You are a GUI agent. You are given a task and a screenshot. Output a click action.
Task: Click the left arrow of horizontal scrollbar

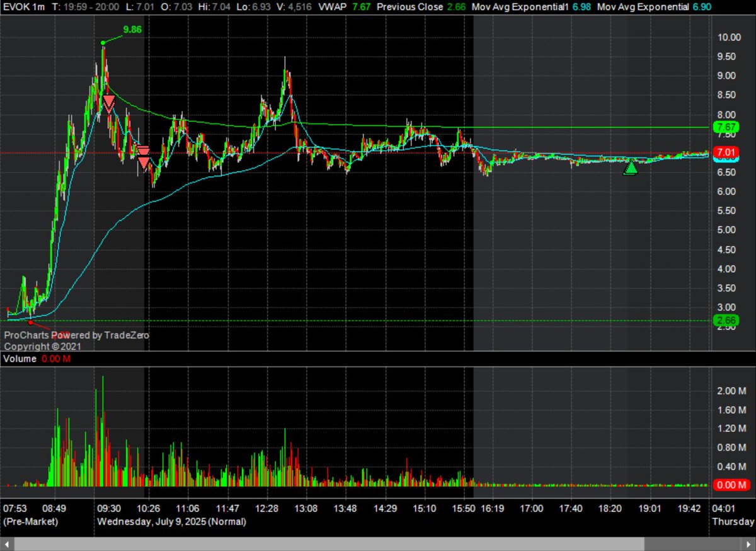(6, 545)
